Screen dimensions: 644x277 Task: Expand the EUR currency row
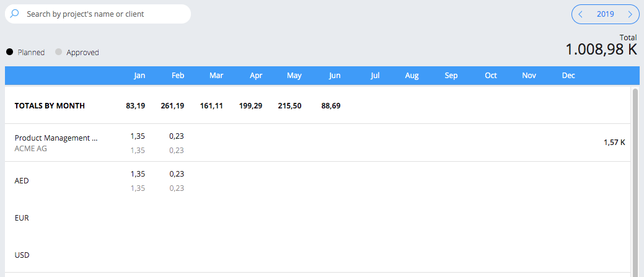[x=317, y=218]
